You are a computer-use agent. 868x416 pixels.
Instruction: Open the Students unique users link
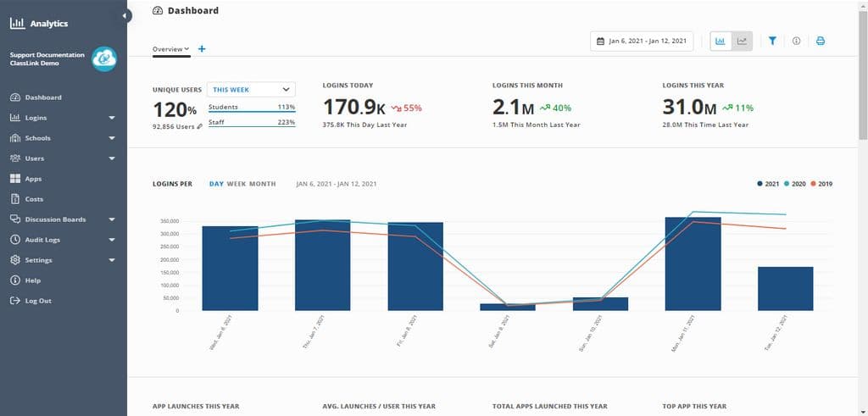pos(223,108)
